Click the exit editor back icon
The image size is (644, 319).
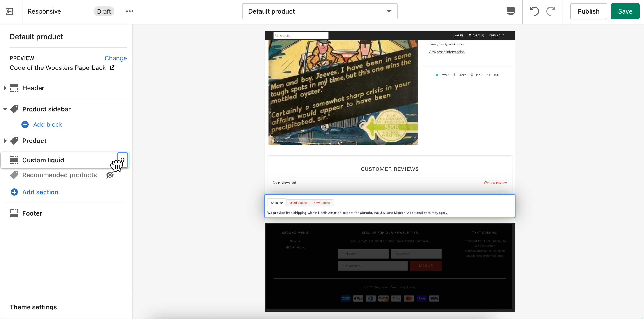point(9,11)
